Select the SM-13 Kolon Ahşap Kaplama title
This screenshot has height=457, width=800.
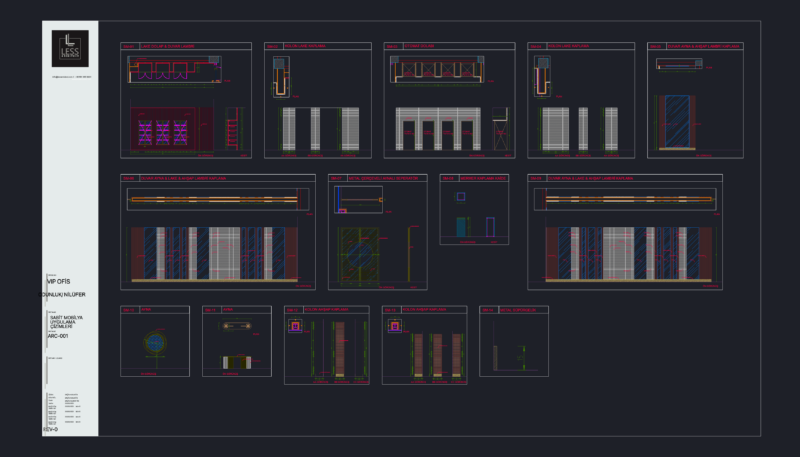[424, 310]
